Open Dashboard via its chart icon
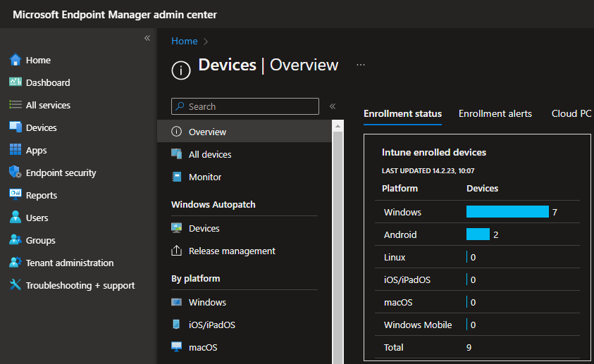This screenshot has width=594, height=364. (15, 82)
